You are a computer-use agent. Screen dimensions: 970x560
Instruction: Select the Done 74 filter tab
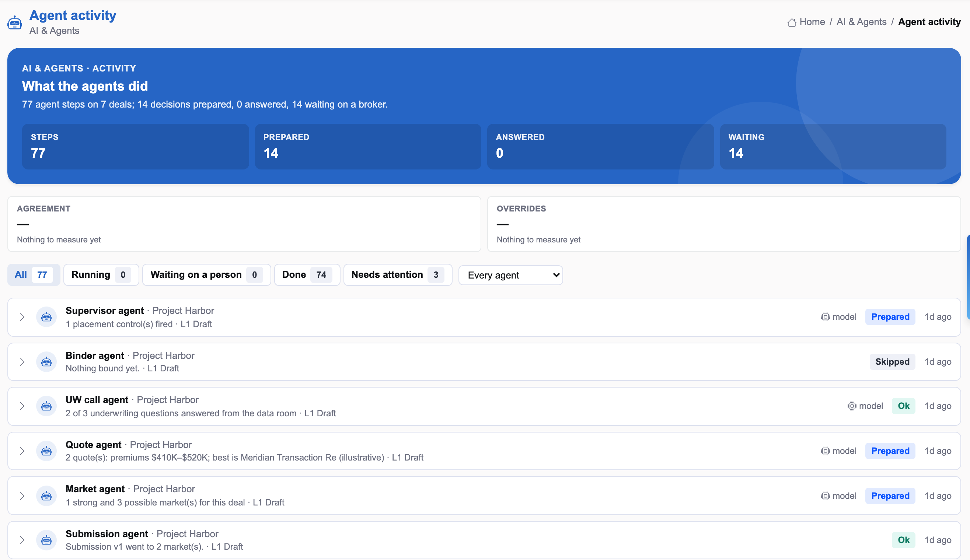[x=307, y=274]
